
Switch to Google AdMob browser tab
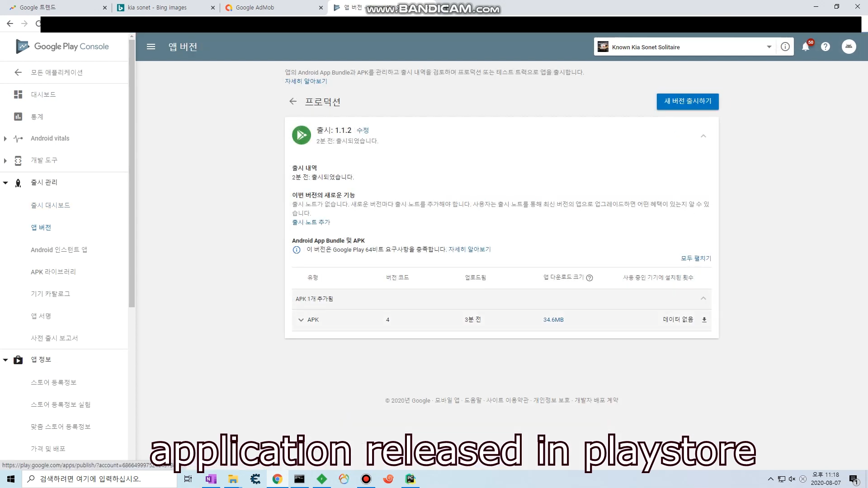[274, 7]
